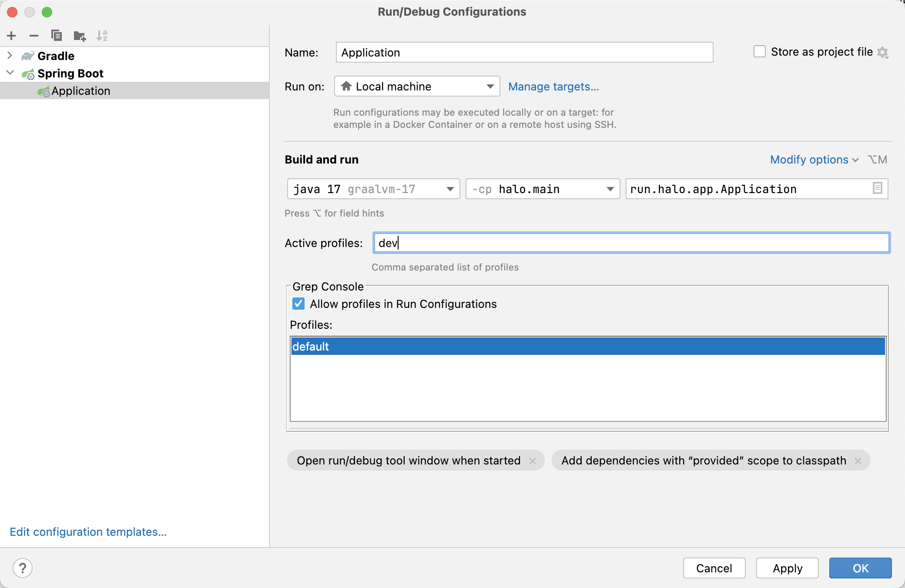Sort configurations alphabetically

[x=103, y=36]
